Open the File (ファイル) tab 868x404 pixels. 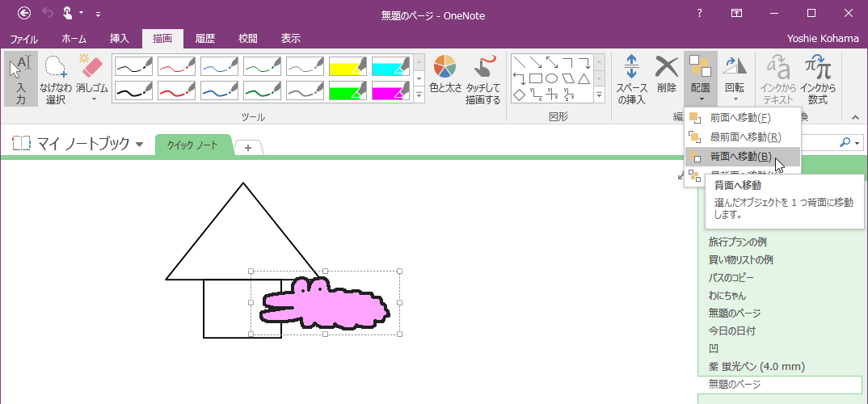click(24, 39)
